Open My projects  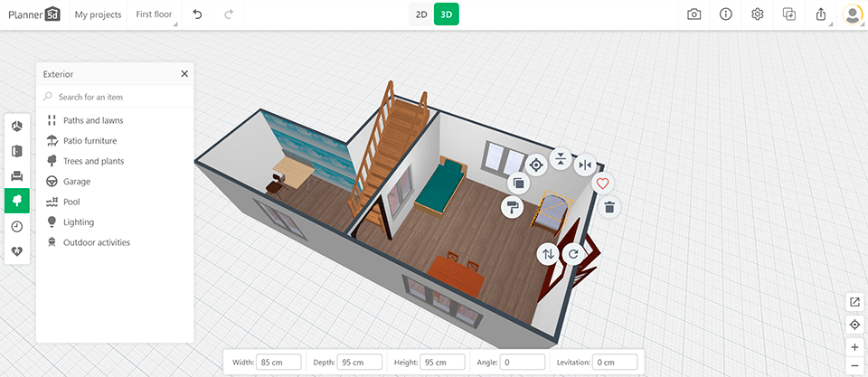pyautogui.click(x=98, y=15)
